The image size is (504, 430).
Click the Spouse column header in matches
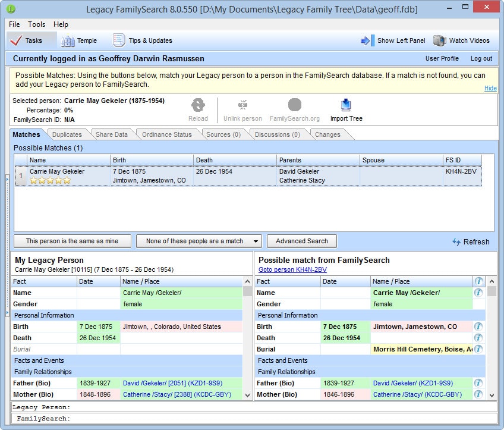(x=401, y=160)
